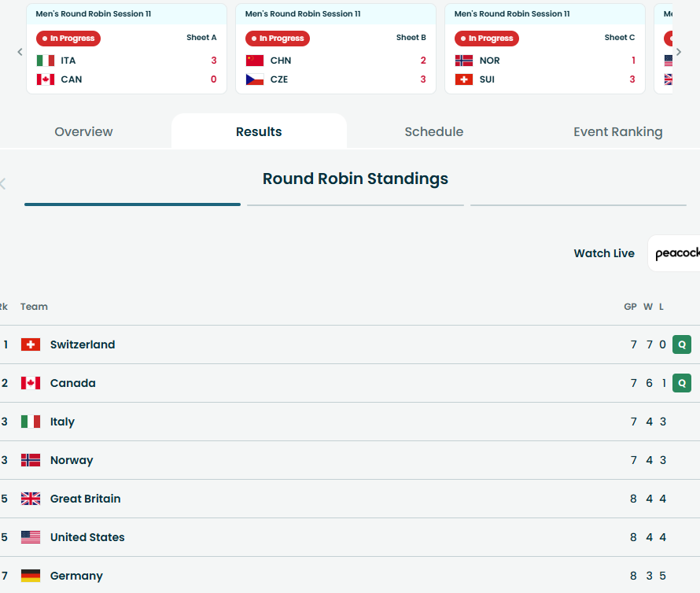Click the Sheet B label
The width and height of the screenshot is (700, 593).
pos(411,38)
